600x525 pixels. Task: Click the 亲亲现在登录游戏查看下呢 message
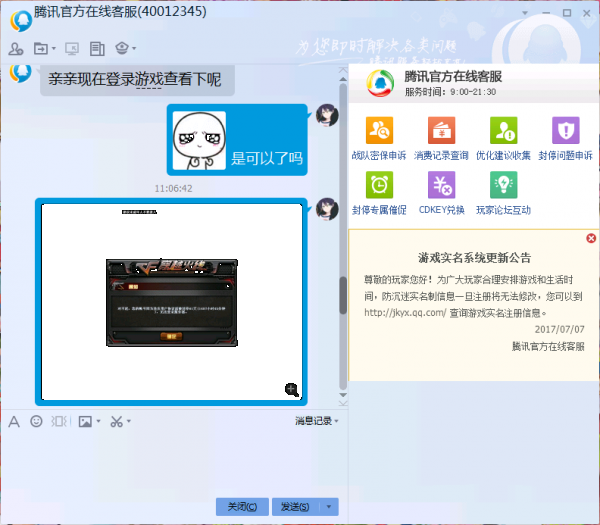point(137,80)
